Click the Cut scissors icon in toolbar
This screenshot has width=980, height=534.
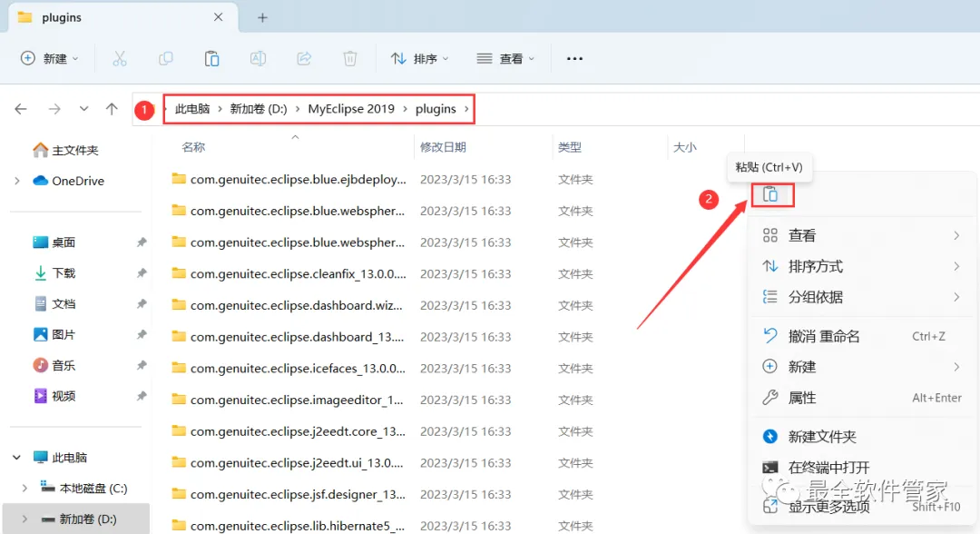(120, 59)
